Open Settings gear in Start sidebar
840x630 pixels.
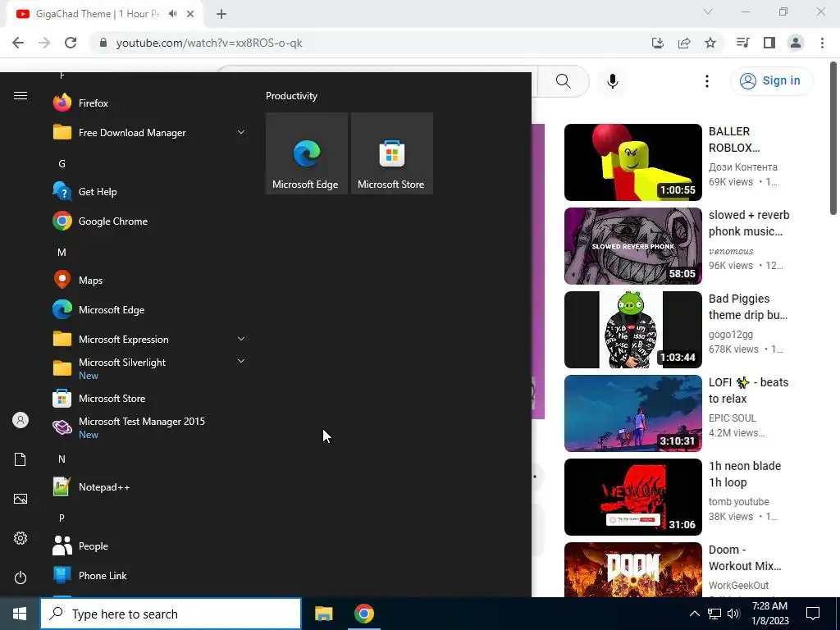21,538
